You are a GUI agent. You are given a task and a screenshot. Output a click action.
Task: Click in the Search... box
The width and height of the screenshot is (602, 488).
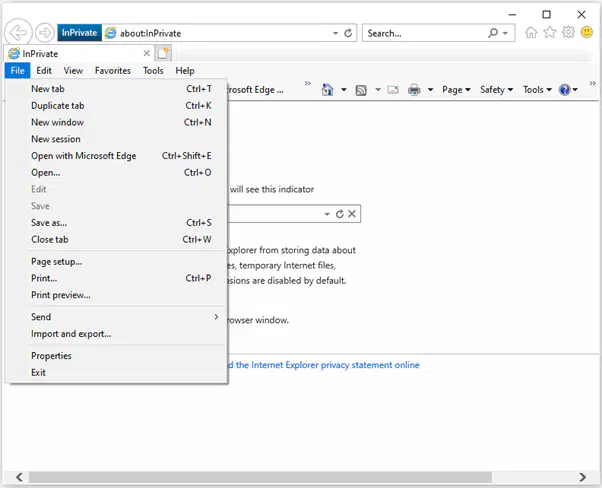[x=424, y=33]
